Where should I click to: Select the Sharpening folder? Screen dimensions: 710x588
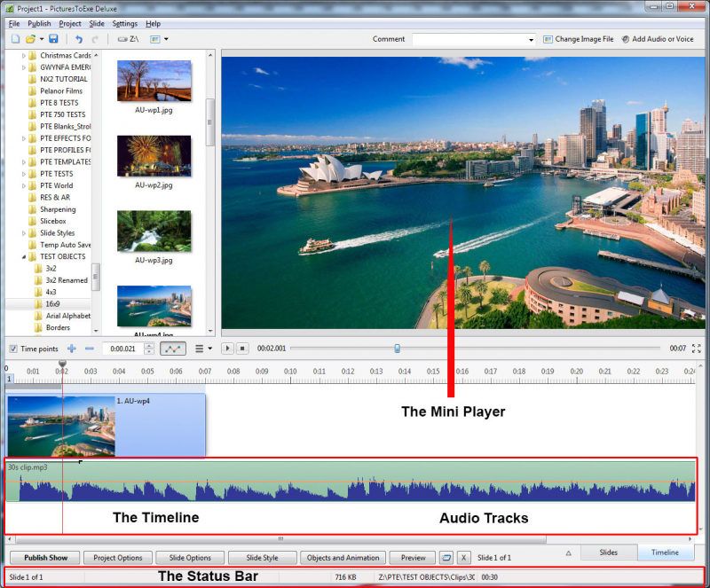pyautogui.click(x=58, y=209)
